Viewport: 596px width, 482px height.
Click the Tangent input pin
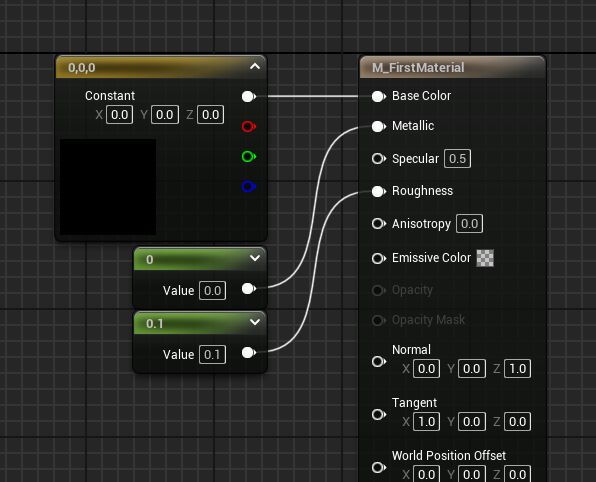point(379,414)
